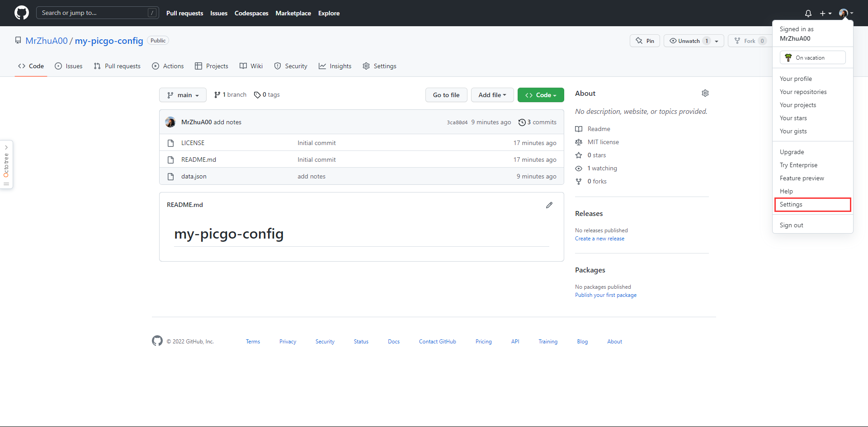The image size is (868, 427).
Task: Open Help from user menu
Action: [813, 191]
